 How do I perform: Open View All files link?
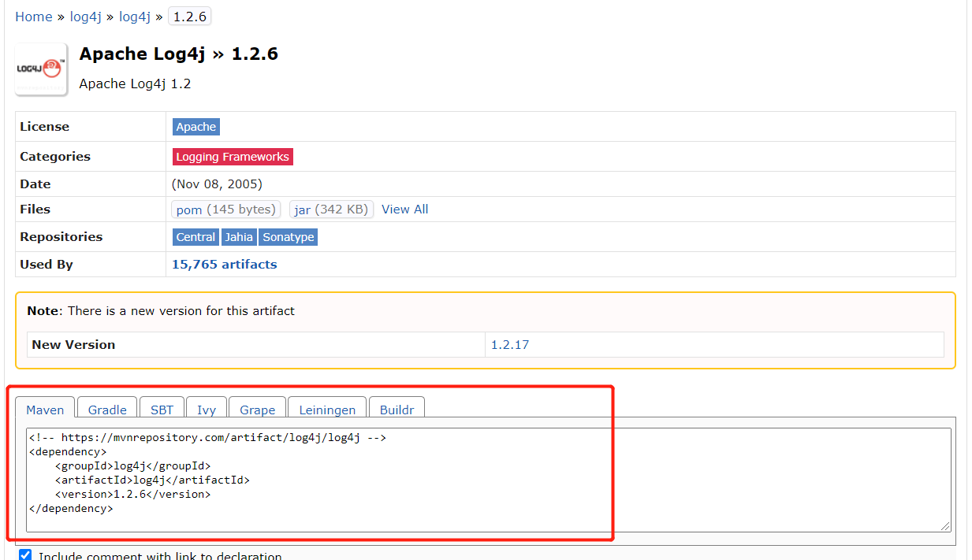pyautogui.click(x=405, y=210)
